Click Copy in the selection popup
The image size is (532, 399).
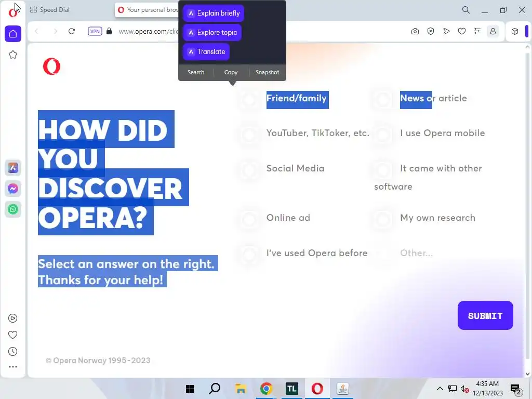(231, 72)
